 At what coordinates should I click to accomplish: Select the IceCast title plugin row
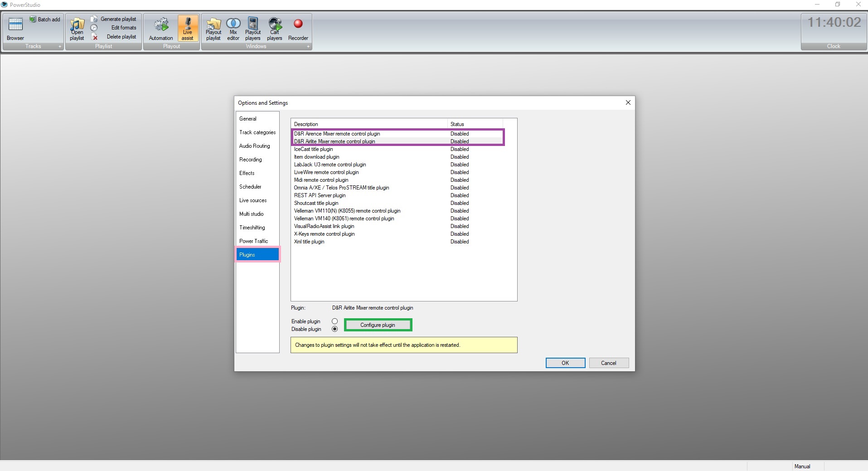coord(313,149)
